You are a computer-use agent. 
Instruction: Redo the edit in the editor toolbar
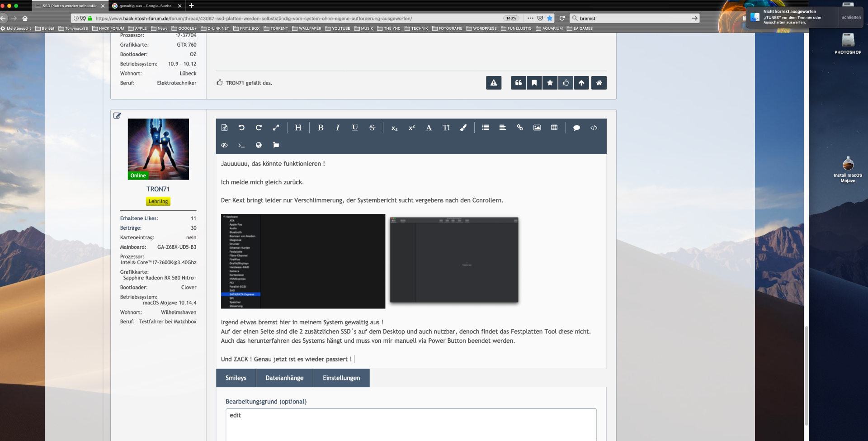pyautogui.click(x=259, y=128)
